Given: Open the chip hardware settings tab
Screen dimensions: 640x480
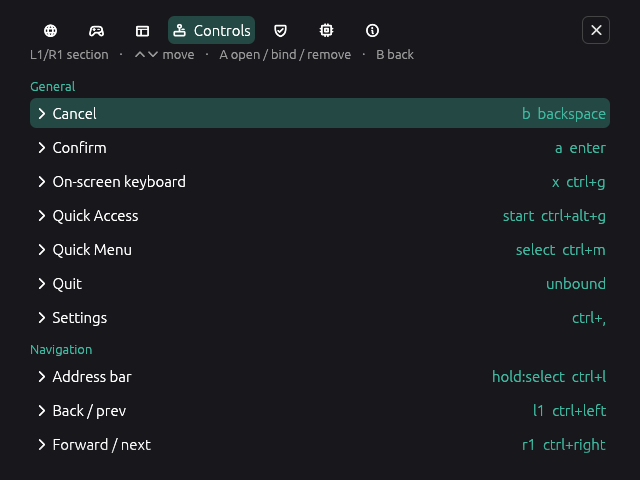Looking at the screenshot, I should [327, 31].
